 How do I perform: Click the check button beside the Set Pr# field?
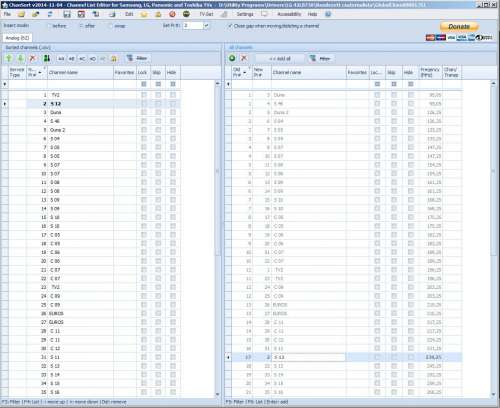(207, 26)
